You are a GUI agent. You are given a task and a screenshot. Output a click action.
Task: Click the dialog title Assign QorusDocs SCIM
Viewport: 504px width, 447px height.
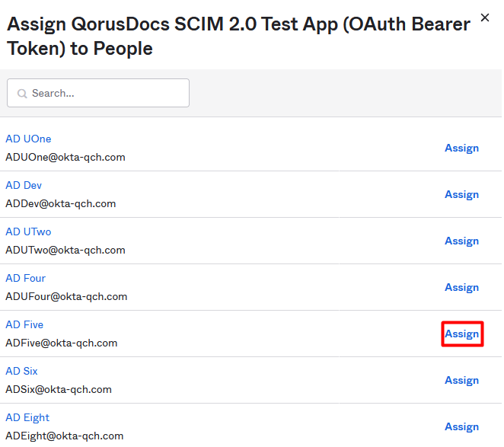tap(238, 37)
